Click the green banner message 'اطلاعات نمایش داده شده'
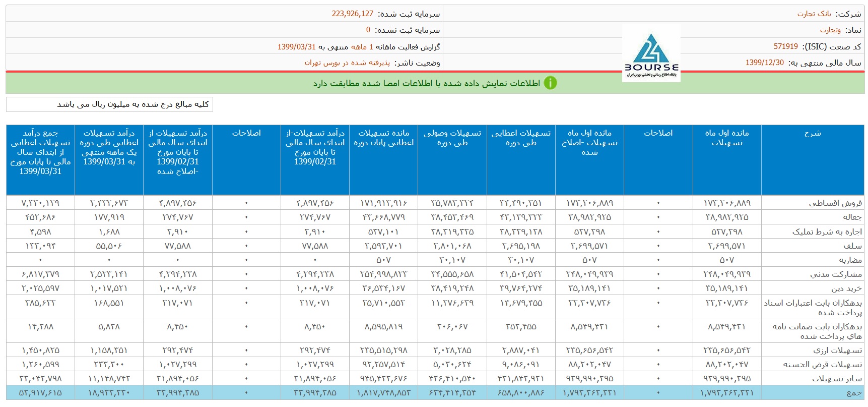 click(427, 83)
